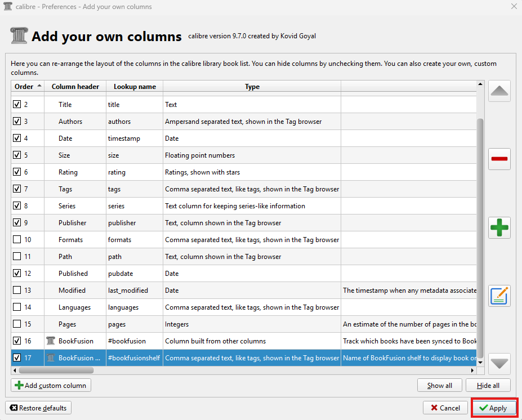
Task: Select the 'Publisher' column header cell
Action: pyautogui.click(x=75, y=222)
